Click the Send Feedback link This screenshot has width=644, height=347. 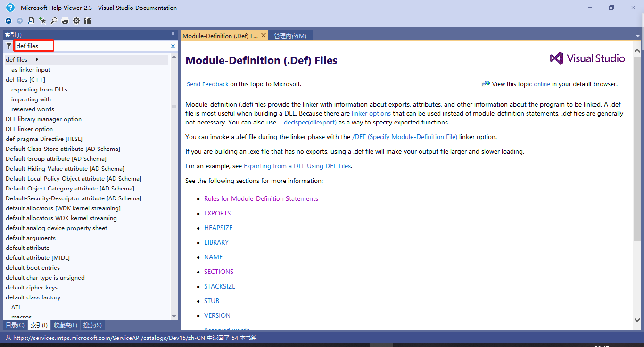[207, 84]
